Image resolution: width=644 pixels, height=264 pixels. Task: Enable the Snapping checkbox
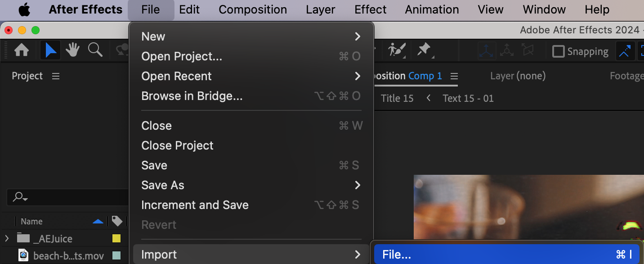[558, 51]
